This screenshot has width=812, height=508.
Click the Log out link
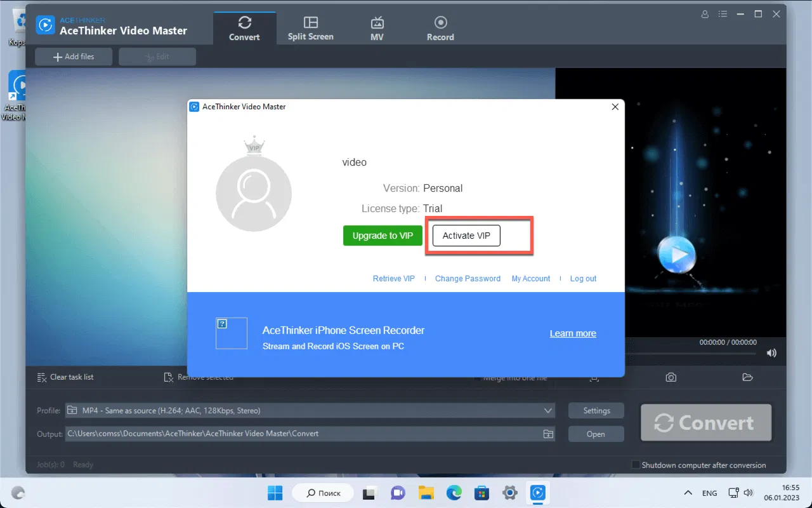583,279
